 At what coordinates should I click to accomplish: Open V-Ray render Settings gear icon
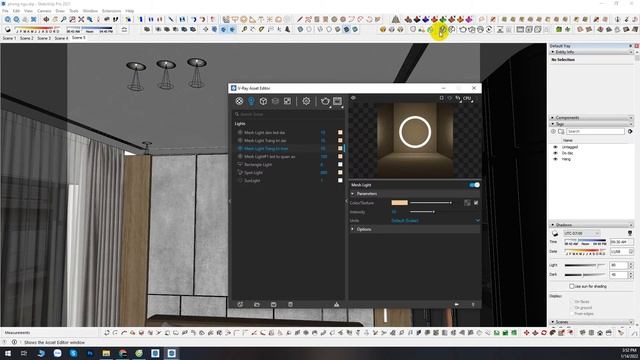(x=306, y=101)
